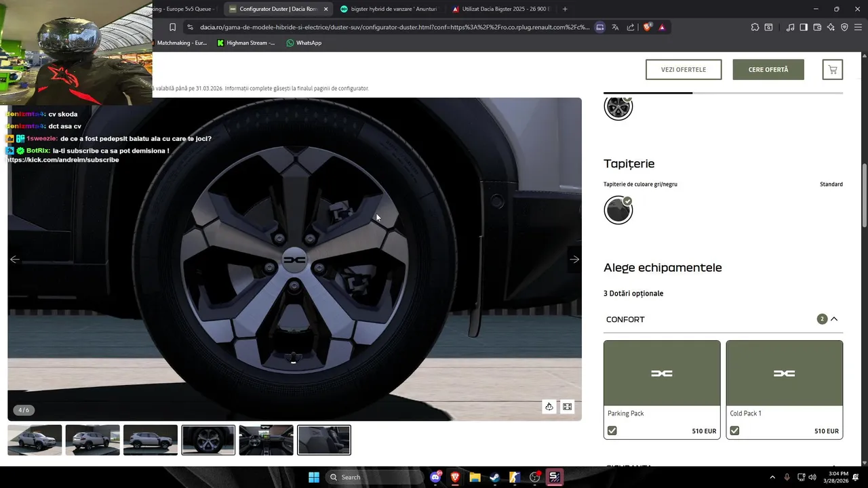Open Brave VPN shield icon
Viewport: 868px width, 488px height.
(x=844, y=27)
